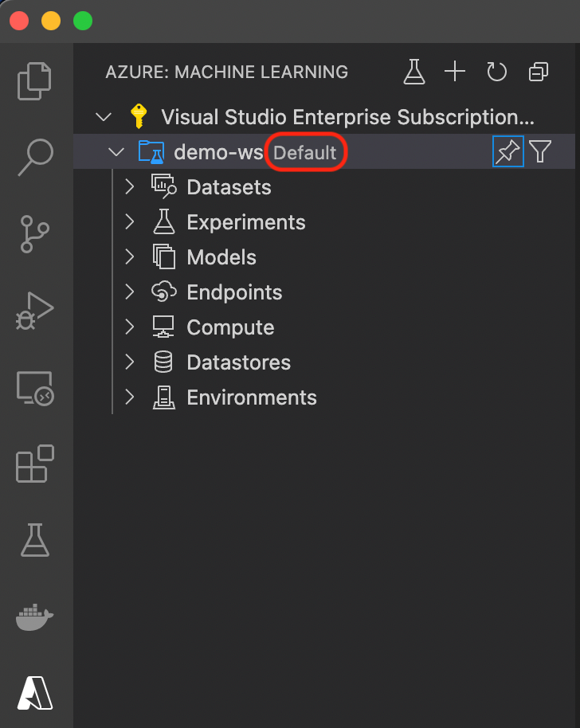The image size is (580, 728).
Task: Open the Source Control view
Action: [35, 233]
